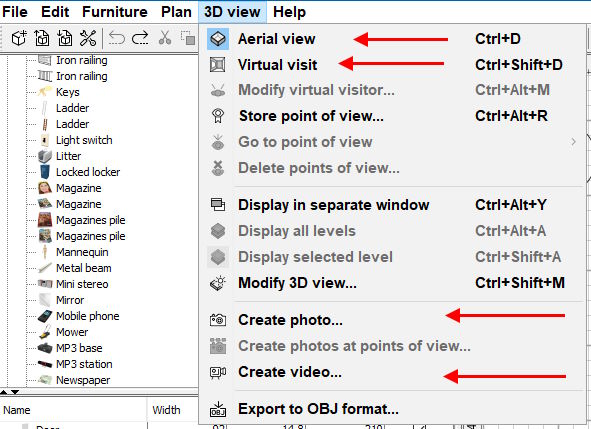Image resolution: width=591 pixels, height=429 pixels.
Task: Collapse catalog with up triangle on divider
Action: (4, 392)
